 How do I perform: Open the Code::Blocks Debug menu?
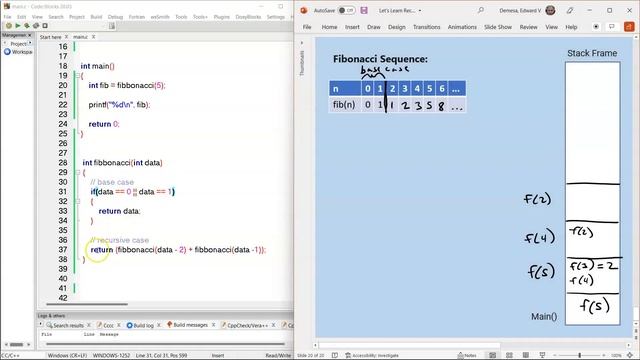point(115,17)
